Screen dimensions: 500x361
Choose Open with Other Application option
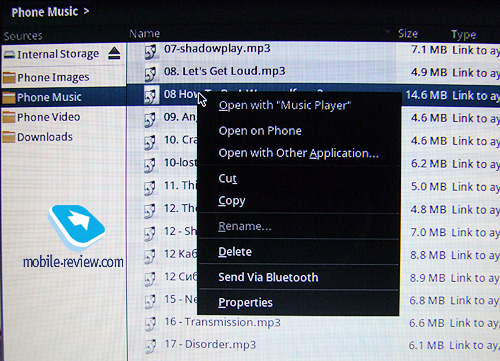click(x=299, y=153)
